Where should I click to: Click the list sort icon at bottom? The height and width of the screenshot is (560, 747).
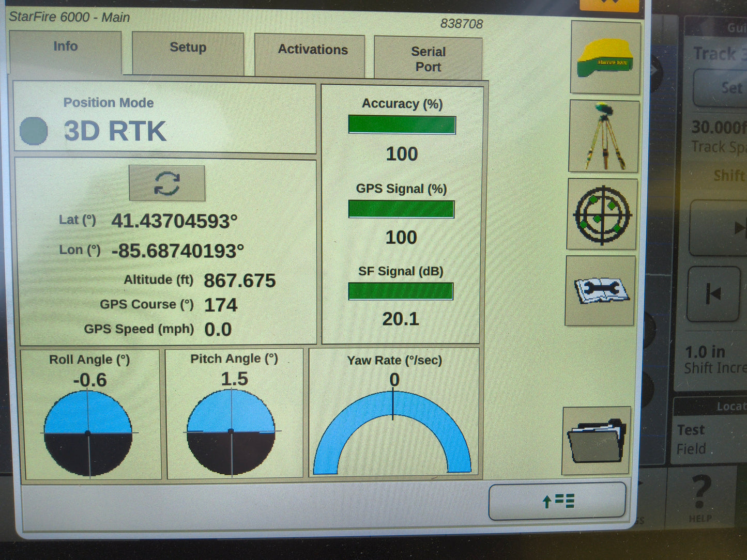point(557,501)
